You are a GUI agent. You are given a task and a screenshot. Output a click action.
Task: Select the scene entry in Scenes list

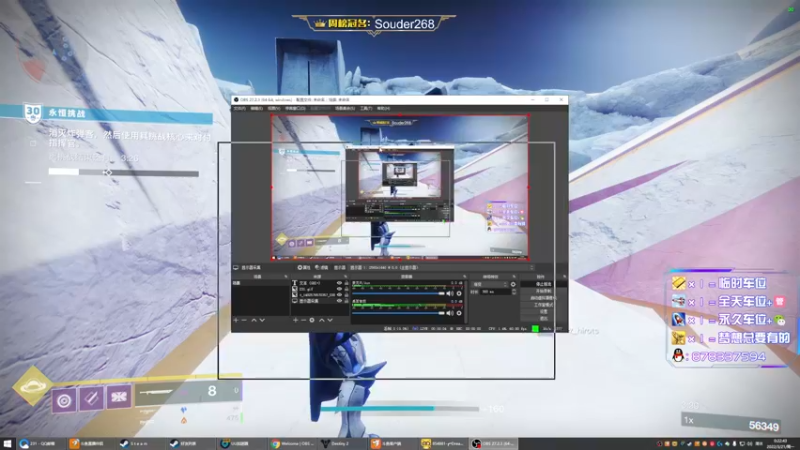pyautogui.click(x=260, y=283)
